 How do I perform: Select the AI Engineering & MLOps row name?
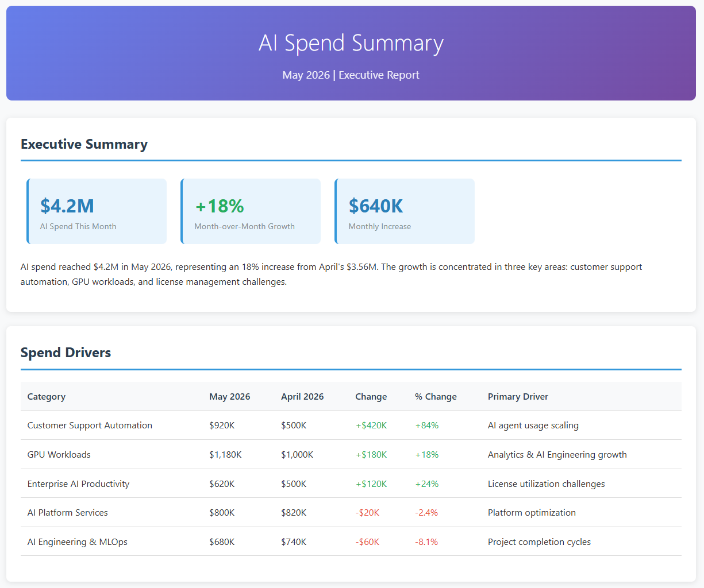78,542
